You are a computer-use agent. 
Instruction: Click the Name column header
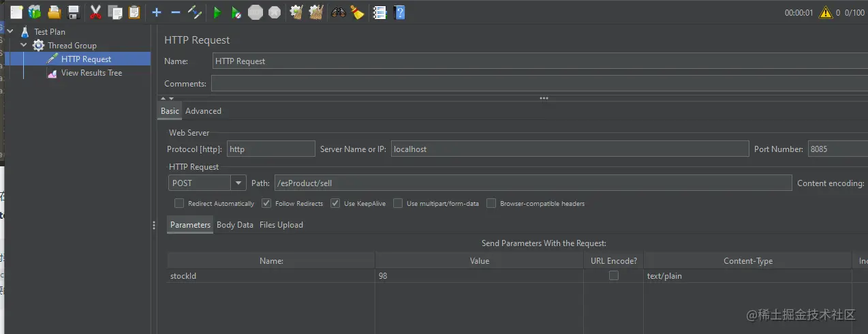pyautogui.click(x=271, y=260)
